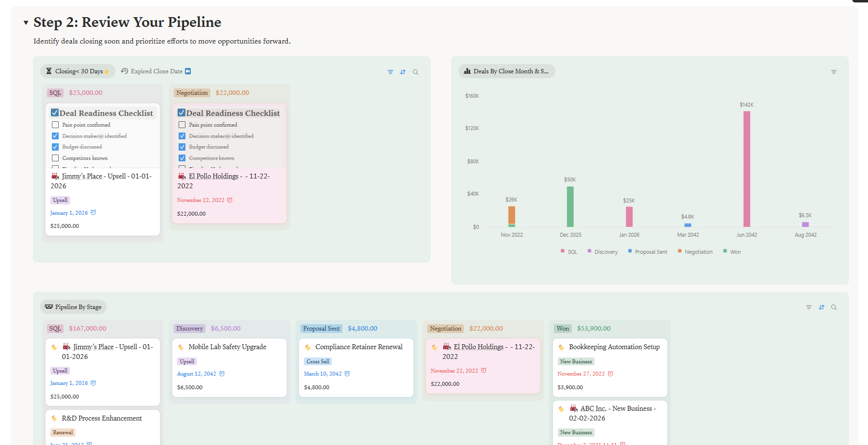This screenshot has height=445, width=868.
Task: Open search in Closing<30 Days panel
Action: [415, 72]
